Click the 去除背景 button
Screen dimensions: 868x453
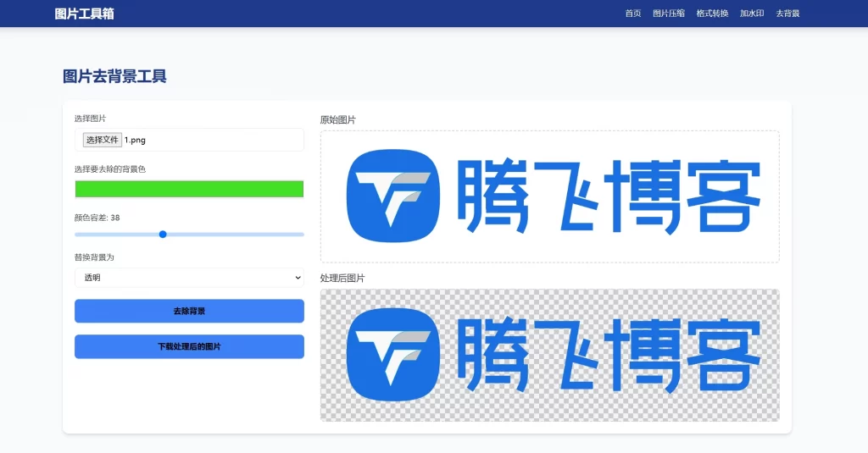coord(189,311)
